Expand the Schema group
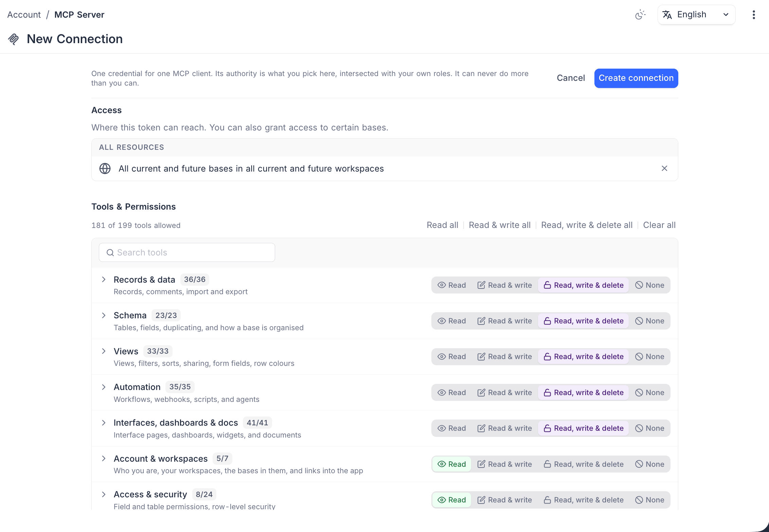The height and width of the screenshot is (532, 769). (104, 315)
